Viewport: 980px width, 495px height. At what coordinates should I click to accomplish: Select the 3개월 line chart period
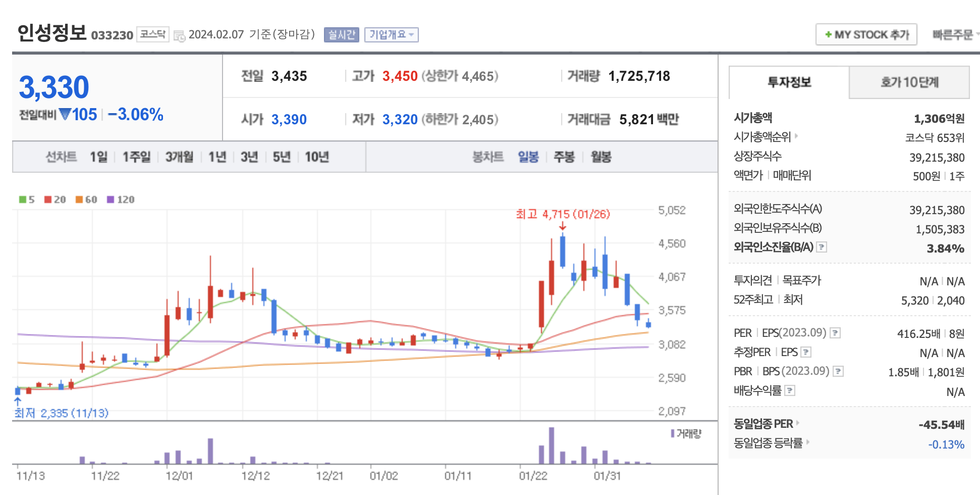pyautogui.click(x=180, y=157)
